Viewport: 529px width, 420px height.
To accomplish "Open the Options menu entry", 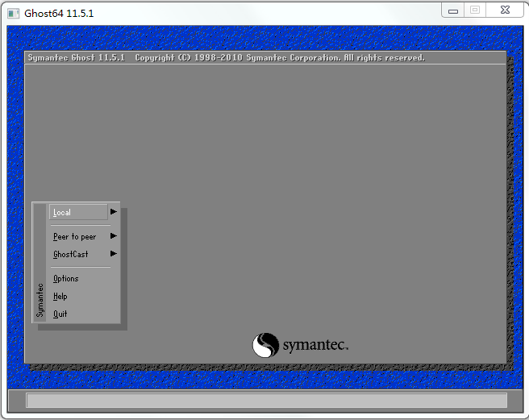I will coord(65,279).
